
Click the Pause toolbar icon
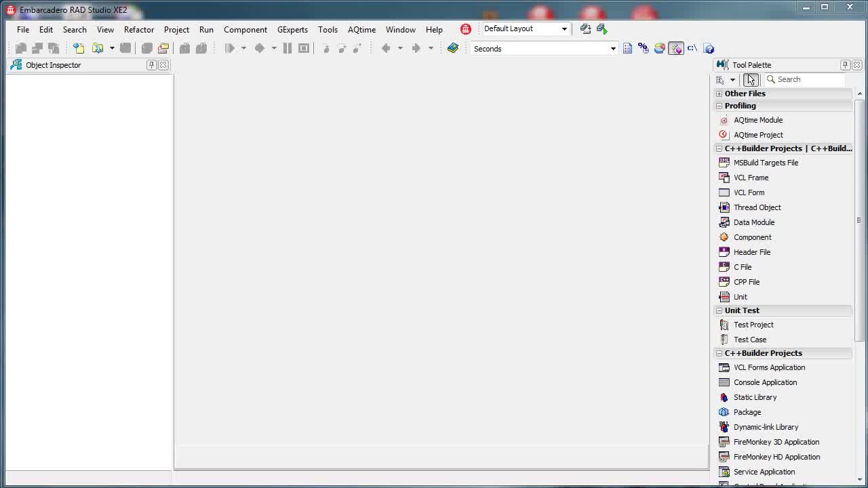coord(288,48)
